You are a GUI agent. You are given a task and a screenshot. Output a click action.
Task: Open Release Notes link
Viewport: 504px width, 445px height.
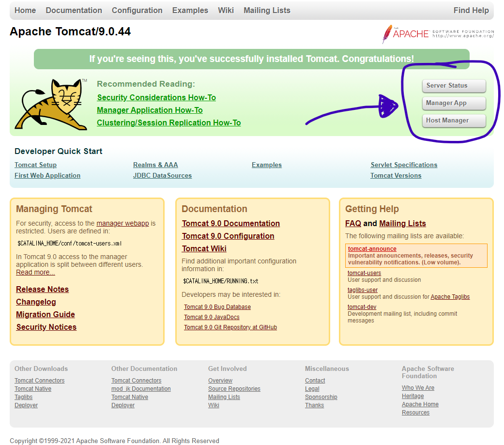coord(43,289)
